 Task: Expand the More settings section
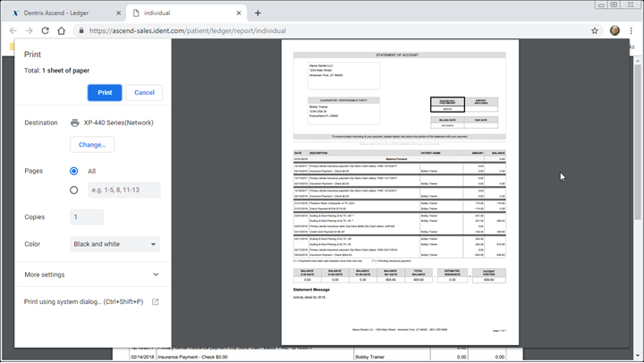[x=91, y=274]
